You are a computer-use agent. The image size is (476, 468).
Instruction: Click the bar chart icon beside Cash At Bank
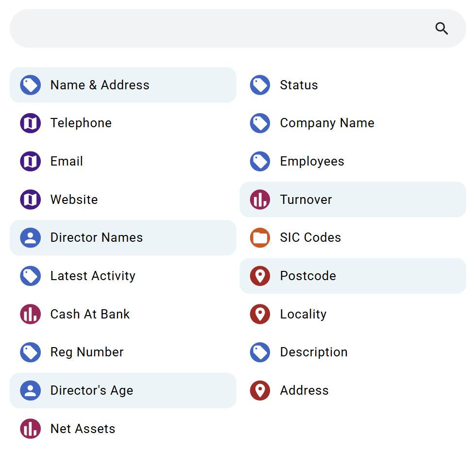point(30,315)
